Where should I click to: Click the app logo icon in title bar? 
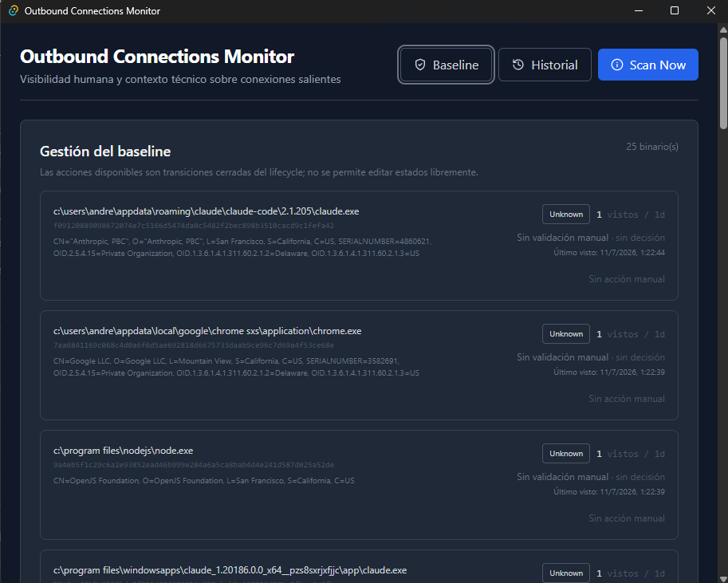pos(14,10)
